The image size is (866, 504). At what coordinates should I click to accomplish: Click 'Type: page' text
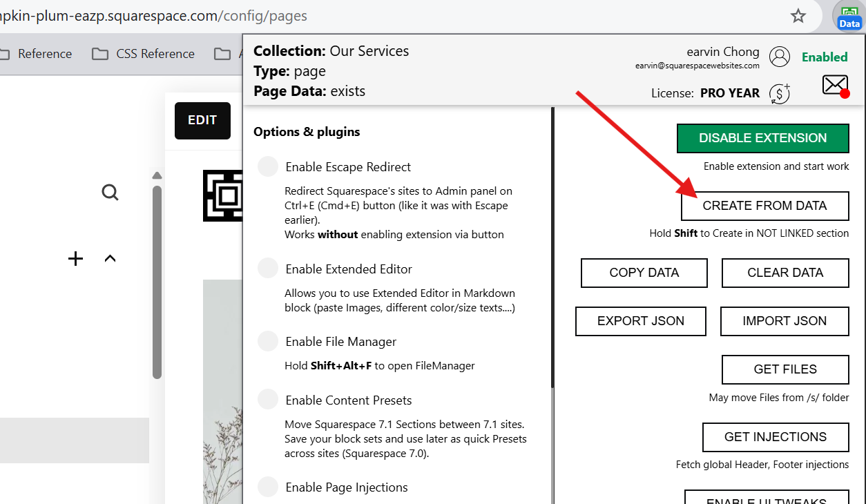(289, 71)
